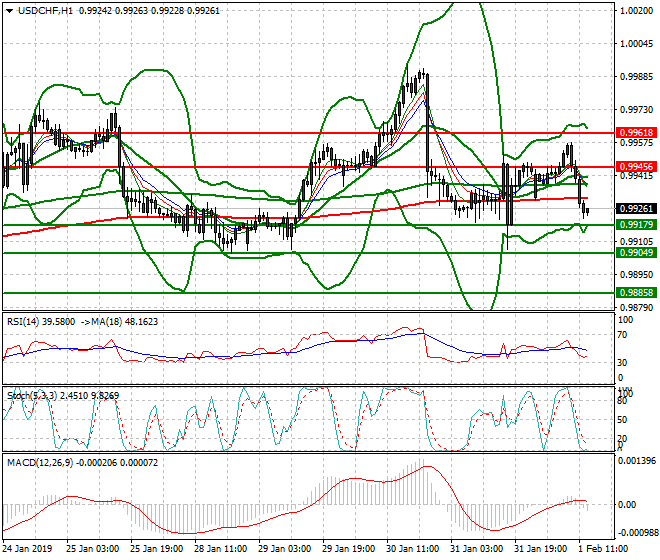Select the green 0.99049 support price label
The height and width of the screenshot is (560, 660).
[x=636, y=253]
